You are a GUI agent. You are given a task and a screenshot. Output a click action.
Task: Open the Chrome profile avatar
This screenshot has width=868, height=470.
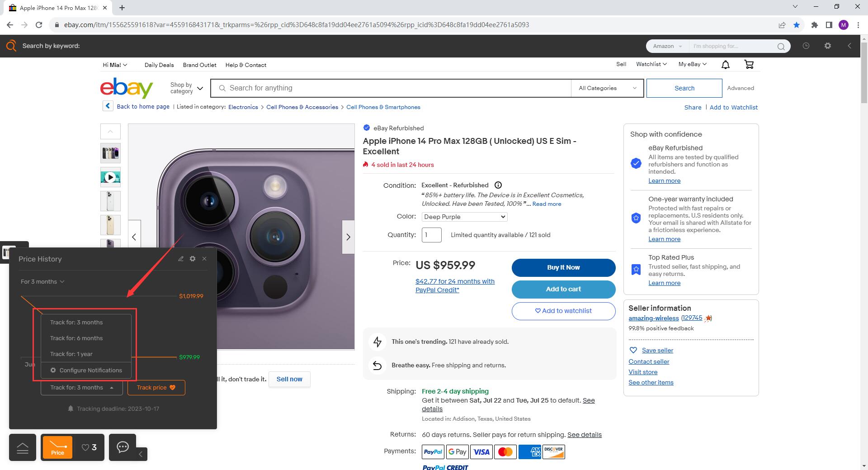click(x=844, y=25)
